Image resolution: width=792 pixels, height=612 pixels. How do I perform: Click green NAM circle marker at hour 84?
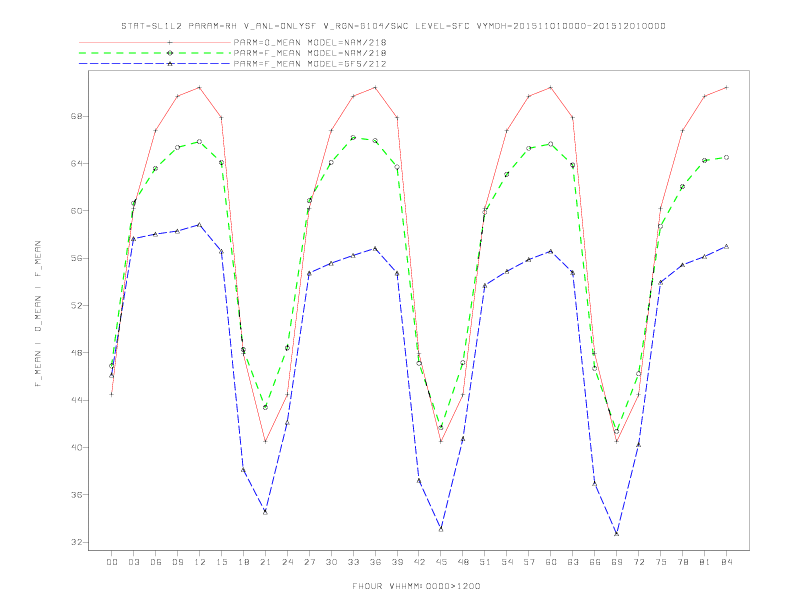click(726, 158)
